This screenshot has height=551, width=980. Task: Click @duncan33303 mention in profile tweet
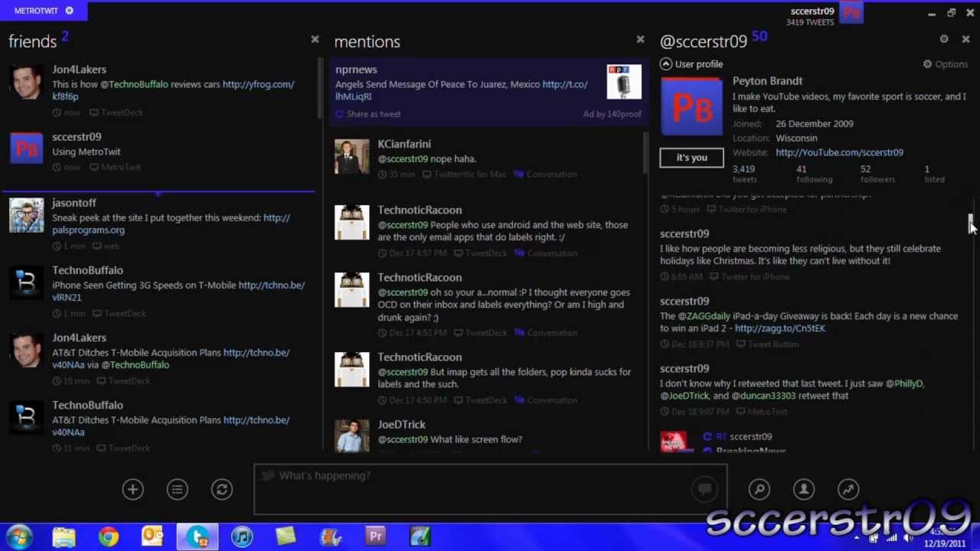tap(763, 396)
